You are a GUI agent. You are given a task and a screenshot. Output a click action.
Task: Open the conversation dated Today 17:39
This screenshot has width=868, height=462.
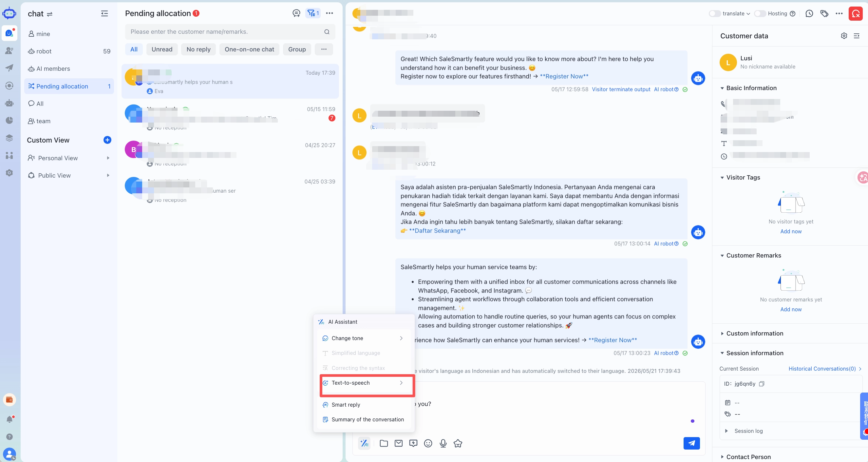[230, 81]
